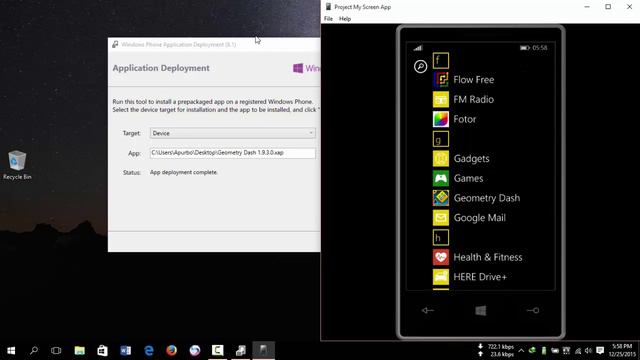This screenshot has width=640, height=360.
Task: Open Task View on the taskbar
Action: pyautogui.click(x=56, y=350)
